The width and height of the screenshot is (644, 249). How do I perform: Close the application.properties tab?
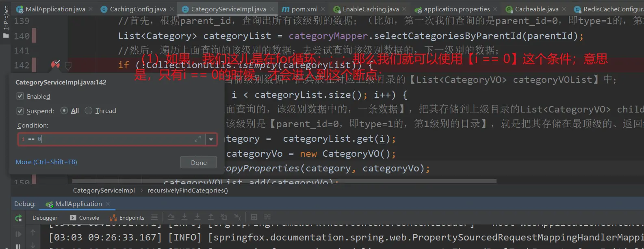495,9
